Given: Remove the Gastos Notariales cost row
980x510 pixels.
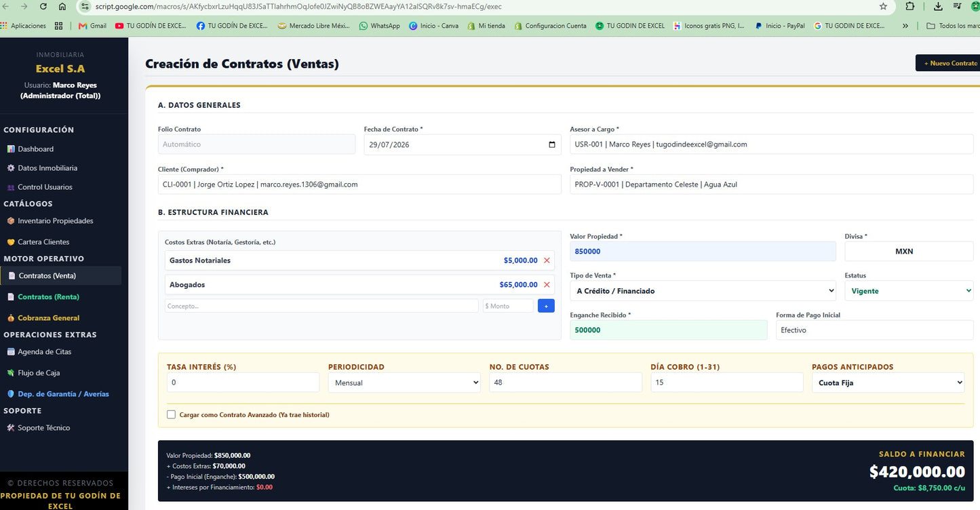Looking at the screenshot, I should pos(547,260).
